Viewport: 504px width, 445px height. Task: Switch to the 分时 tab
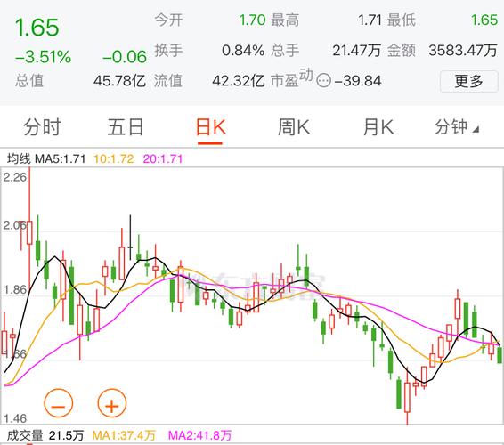(42, 127)
